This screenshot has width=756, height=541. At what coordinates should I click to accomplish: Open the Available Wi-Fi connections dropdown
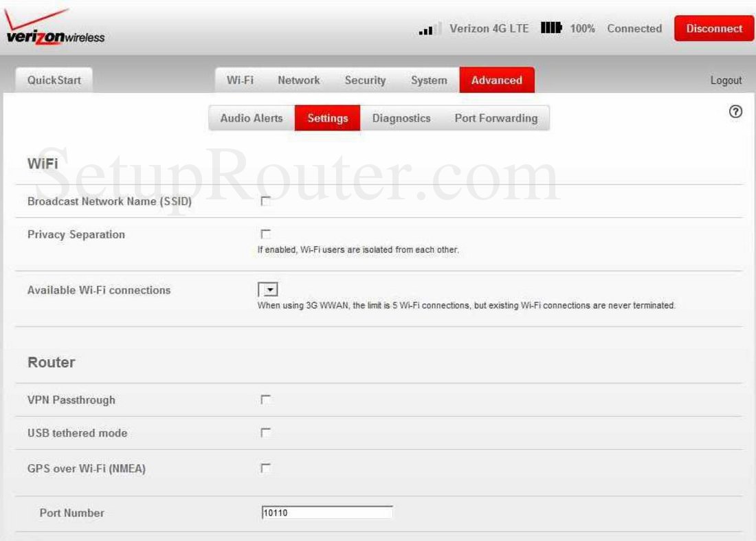(268, 289)
